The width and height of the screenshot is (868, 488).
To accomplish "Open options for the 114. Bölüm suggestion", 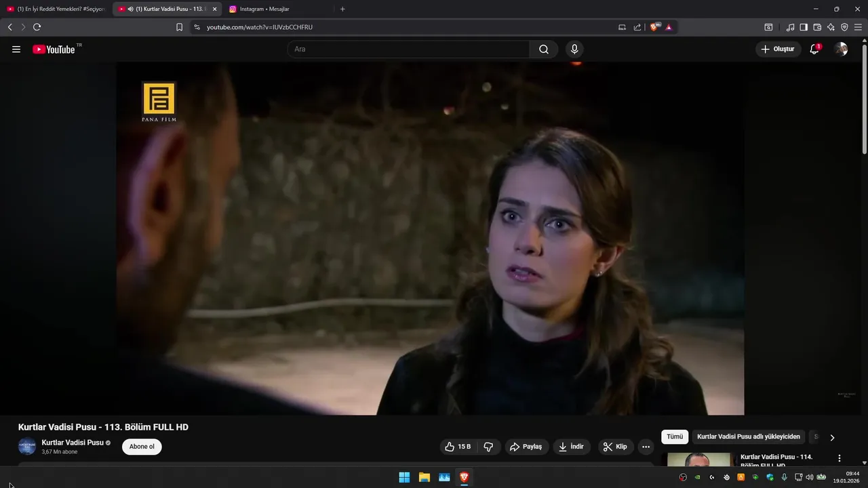I will (840, 459).
